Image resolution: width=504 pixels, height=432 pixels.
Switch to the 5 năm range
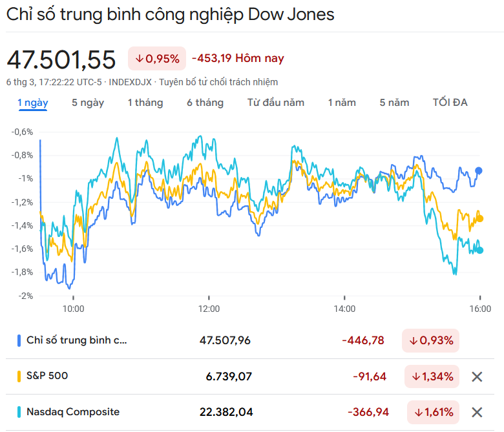click(394, 103)
